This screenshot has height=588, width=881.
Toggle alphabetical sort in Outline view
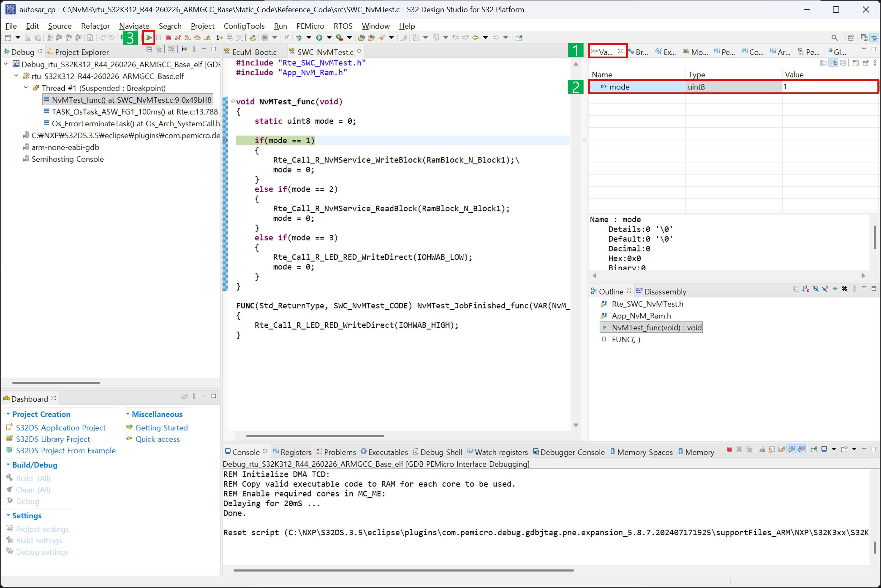806,289
